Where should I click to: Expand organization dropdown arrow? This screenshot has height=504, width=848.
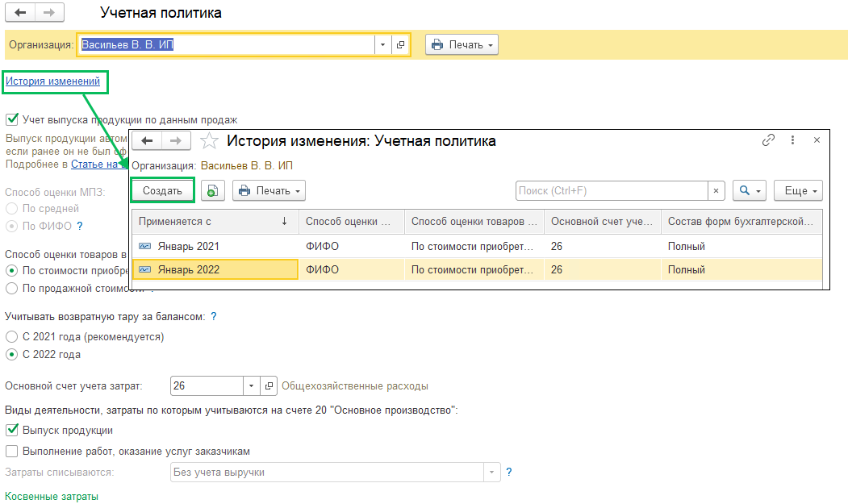(382, 45)
